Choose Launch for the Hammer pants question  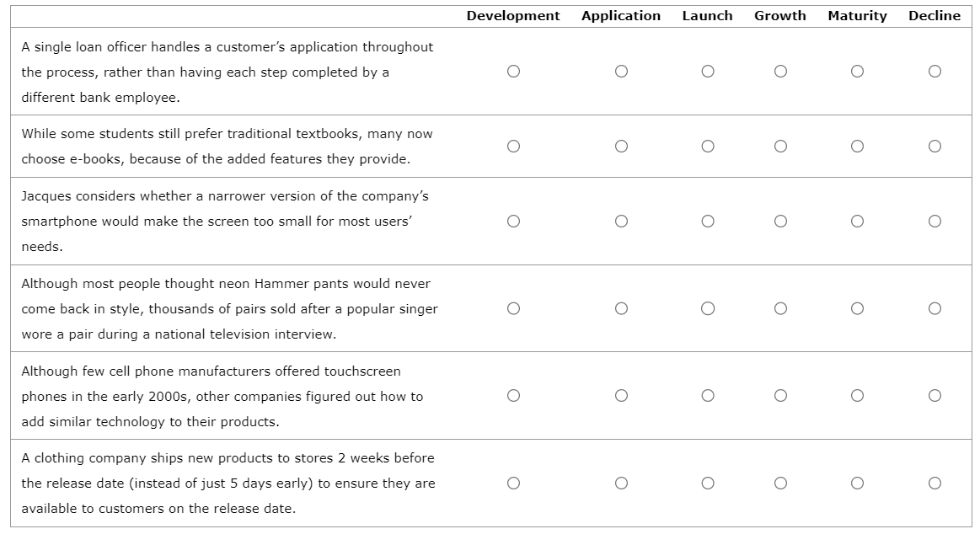point(708,308)
